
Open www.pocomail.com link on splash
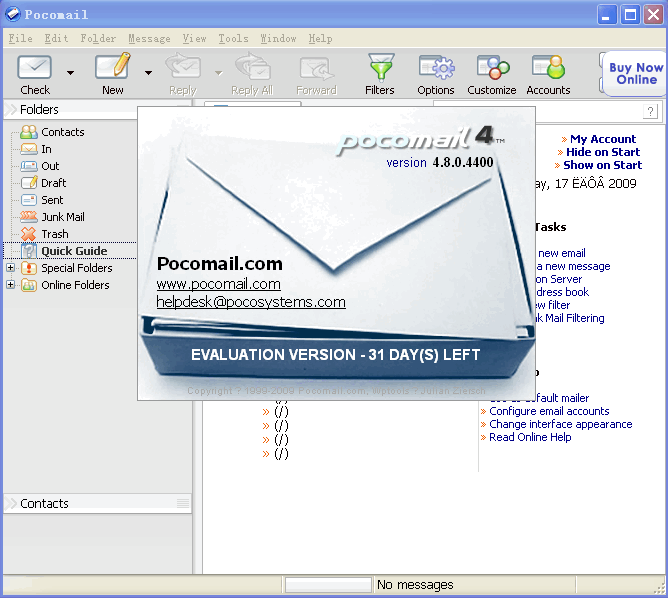[219, 284]
